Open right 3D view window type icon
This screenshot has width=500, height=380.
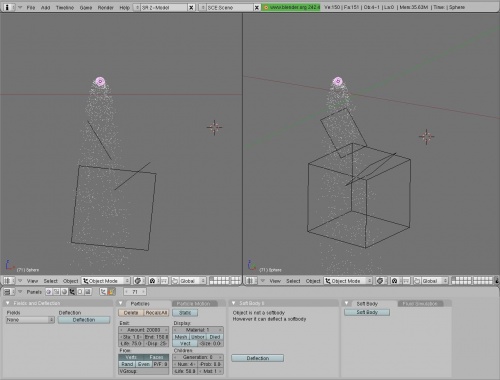point(251,281)
